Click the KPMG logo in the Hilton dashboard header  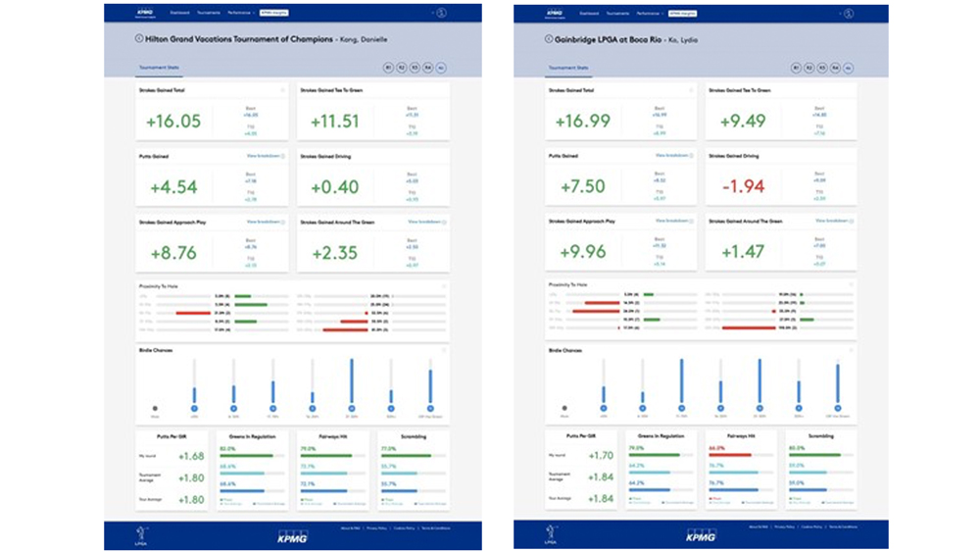click(144, 12)
